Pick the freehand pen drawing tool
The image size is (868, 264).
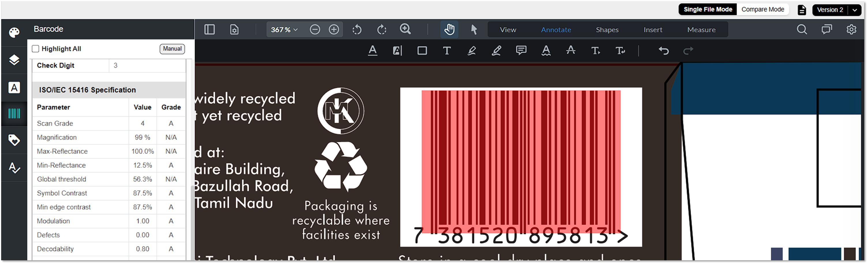(x=496, y=50)
